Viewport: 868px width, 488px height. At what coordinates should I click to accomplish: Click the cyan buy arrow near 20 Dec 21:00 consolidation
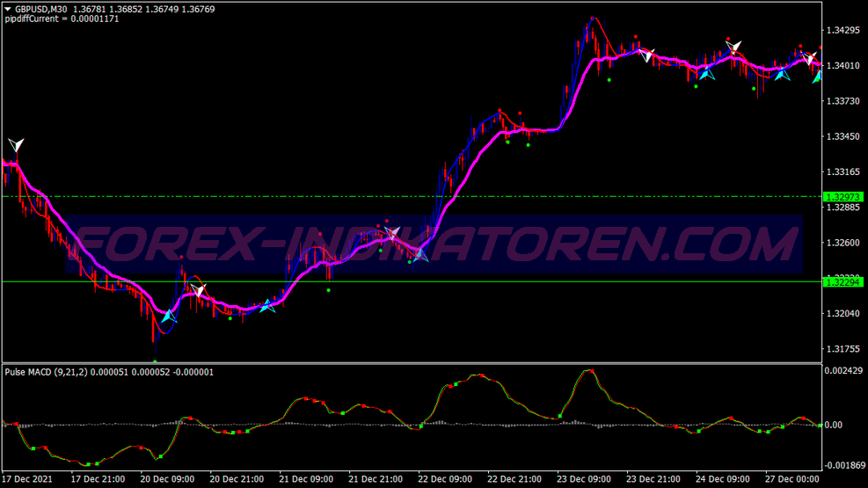click(x=267, y=305)
